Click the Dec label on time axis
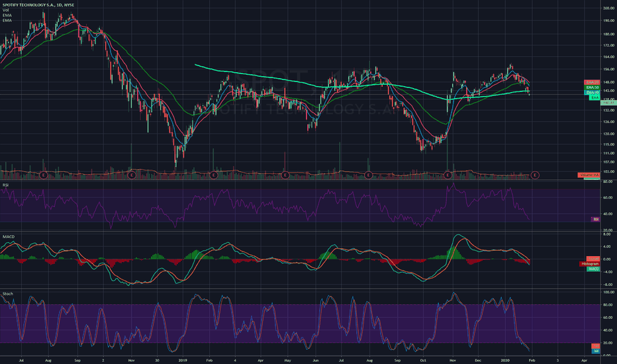Screen dimensions: 617x364 pos(478,360)
